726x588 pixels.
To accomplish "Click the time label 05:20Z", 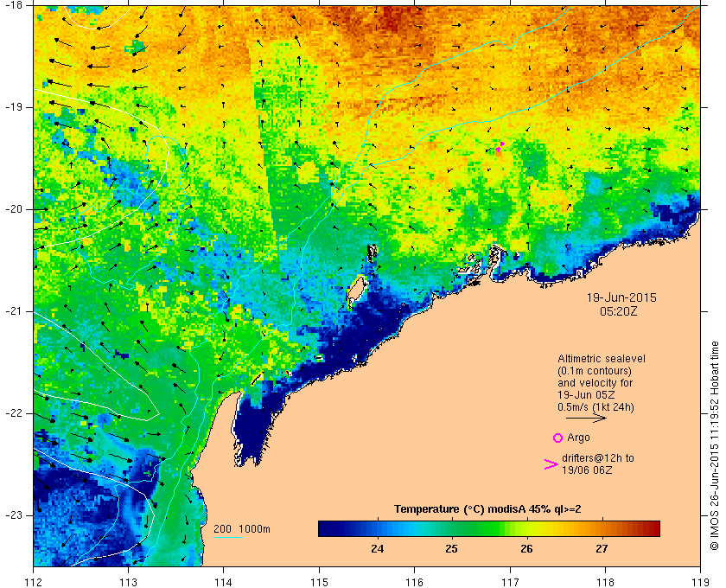I will [619, 311].
